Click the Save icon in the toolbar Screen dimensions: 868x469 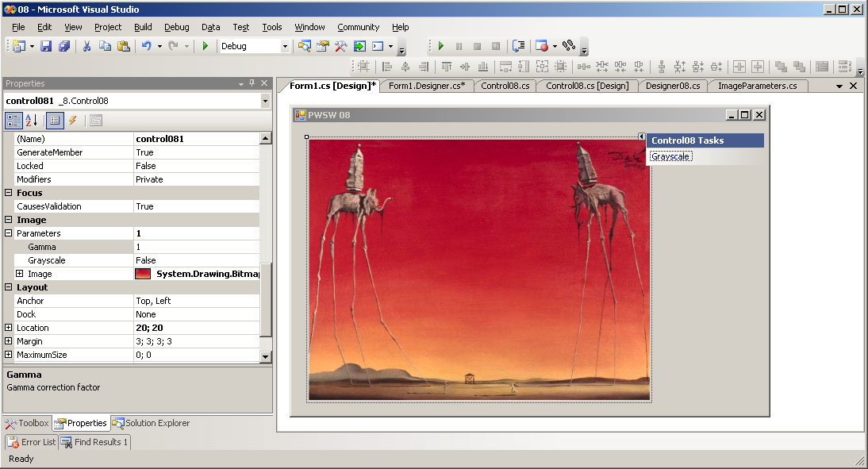tap(46, 46)
